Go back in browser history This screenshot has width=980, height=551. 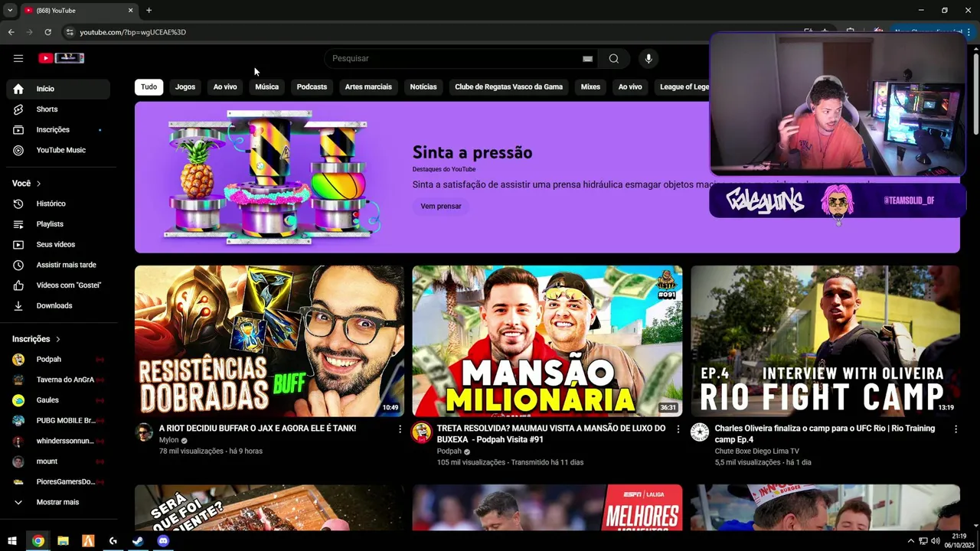click(x=11, y=32)
